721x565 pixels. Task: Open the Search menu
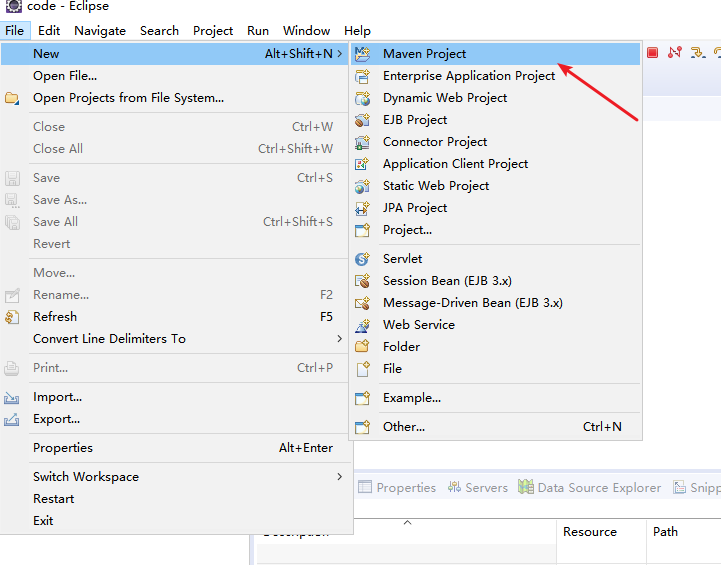pos(159,31)
